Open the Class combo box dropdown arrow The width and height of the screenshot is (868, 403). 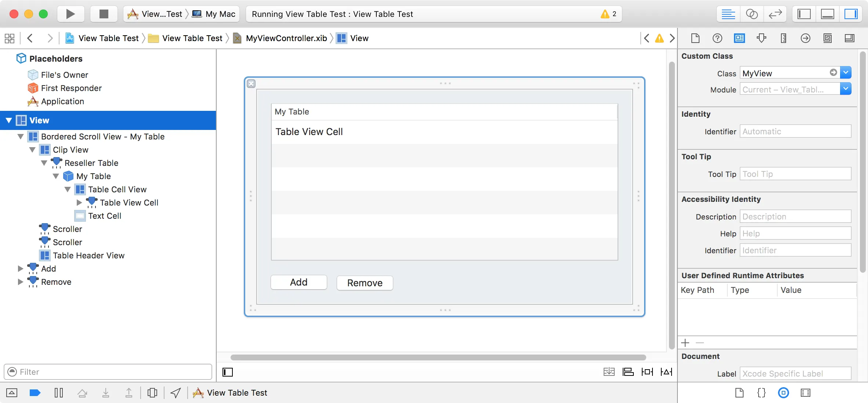coord(846,73)
